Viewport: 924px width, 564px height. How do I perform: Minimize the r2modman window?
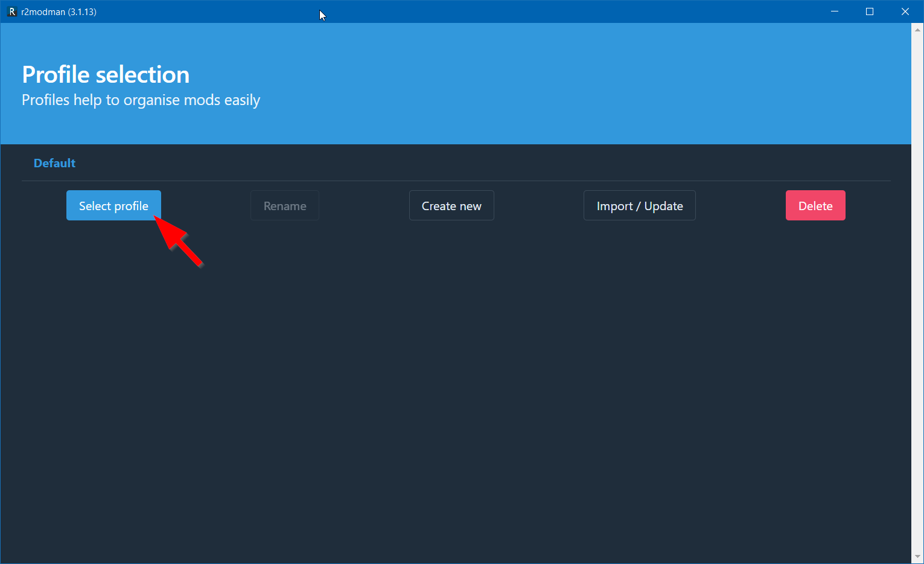click(835, 11)
